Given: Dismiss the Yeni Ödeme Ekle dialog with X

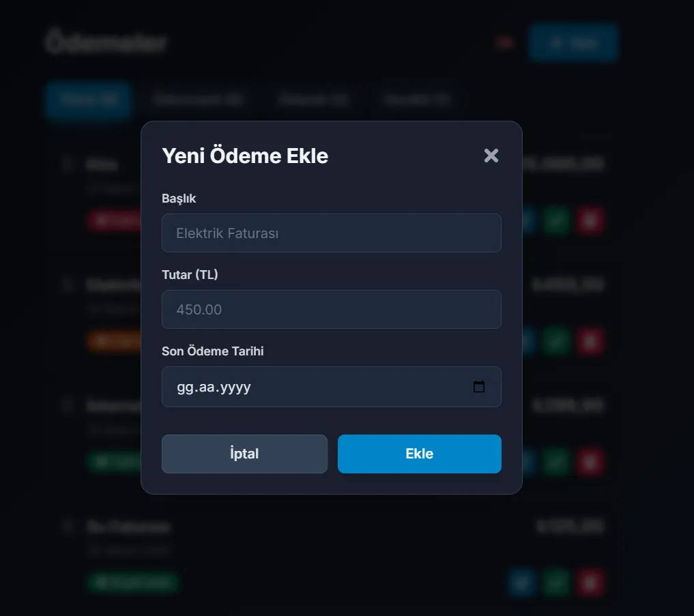Looking at the screenshot, I should coord(491,156).
